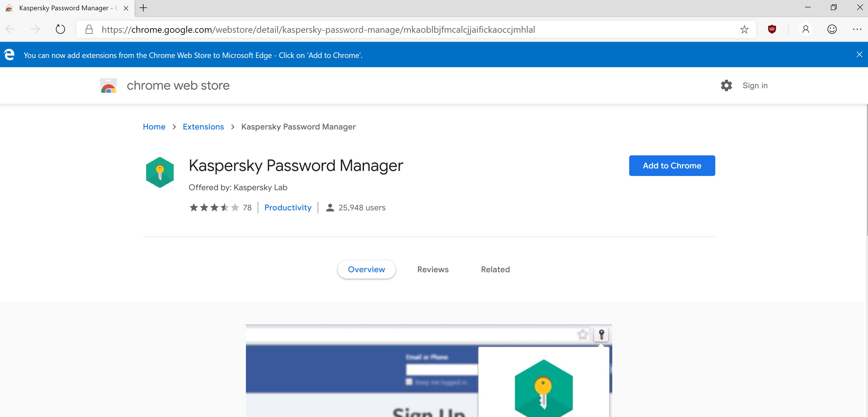The image size is (868, 417).
Task: Dismiss the blue Edge notification banner
Action: [x=859, y=55]
